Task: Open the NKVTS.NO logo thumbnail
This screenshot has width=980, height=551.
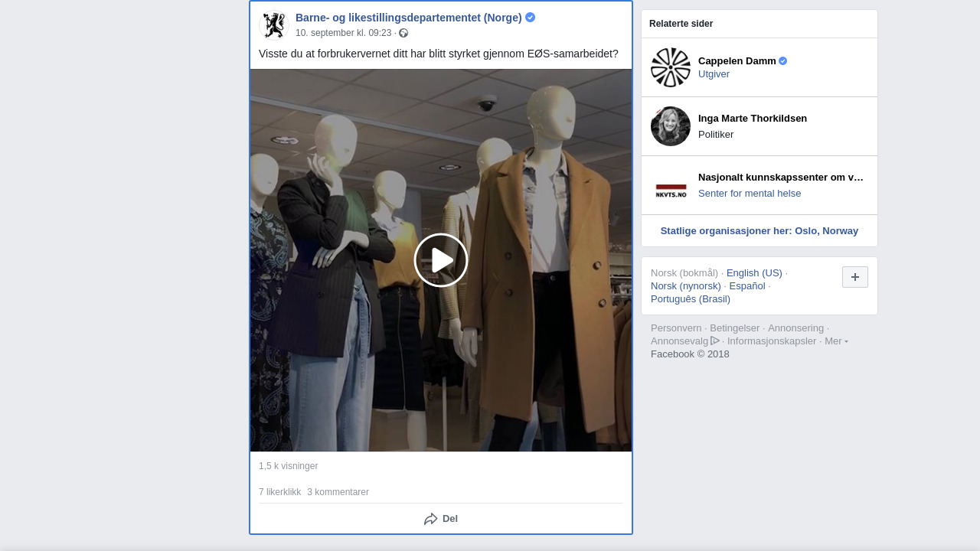Action: (671, 185)
